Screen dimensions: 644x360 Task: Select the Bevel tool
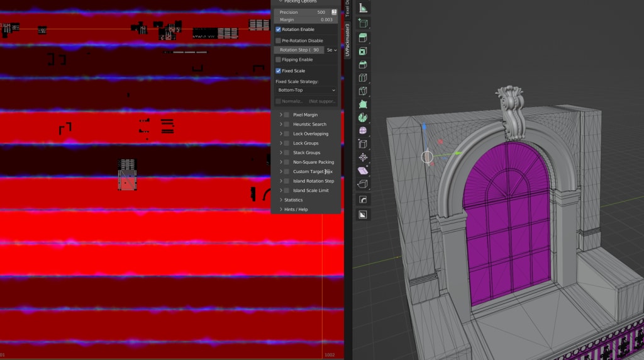[363, 65]
